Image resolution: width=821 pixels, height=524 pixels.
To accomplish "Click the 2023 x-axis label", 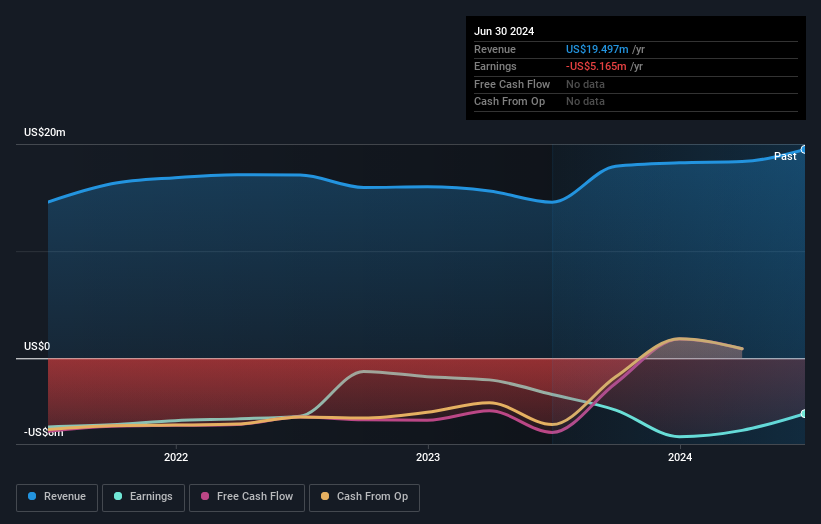I will click(428, 457).
